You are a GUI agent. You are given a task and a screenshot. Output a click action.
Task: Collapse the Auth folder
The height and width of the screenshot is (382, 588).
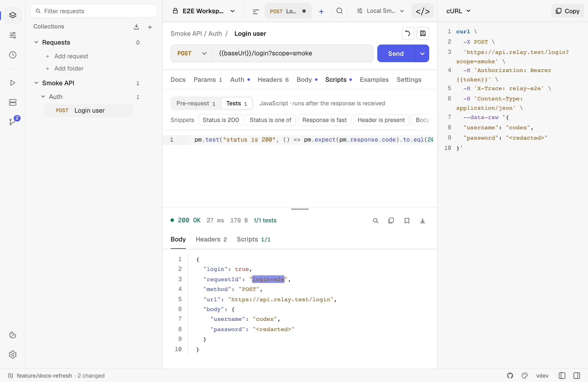43,96
